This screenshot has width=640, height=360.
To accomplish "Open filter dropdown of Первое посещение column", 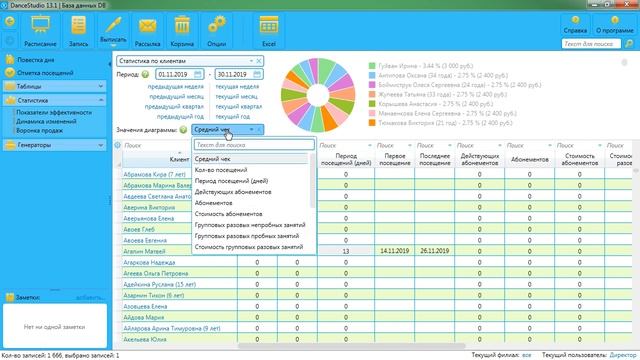I will point(410,145).
